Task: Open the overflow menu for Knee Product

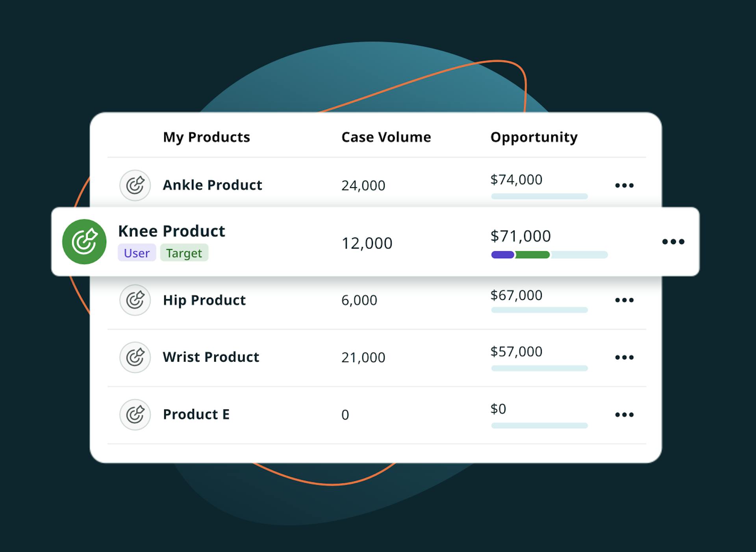Action: (673, 242)
